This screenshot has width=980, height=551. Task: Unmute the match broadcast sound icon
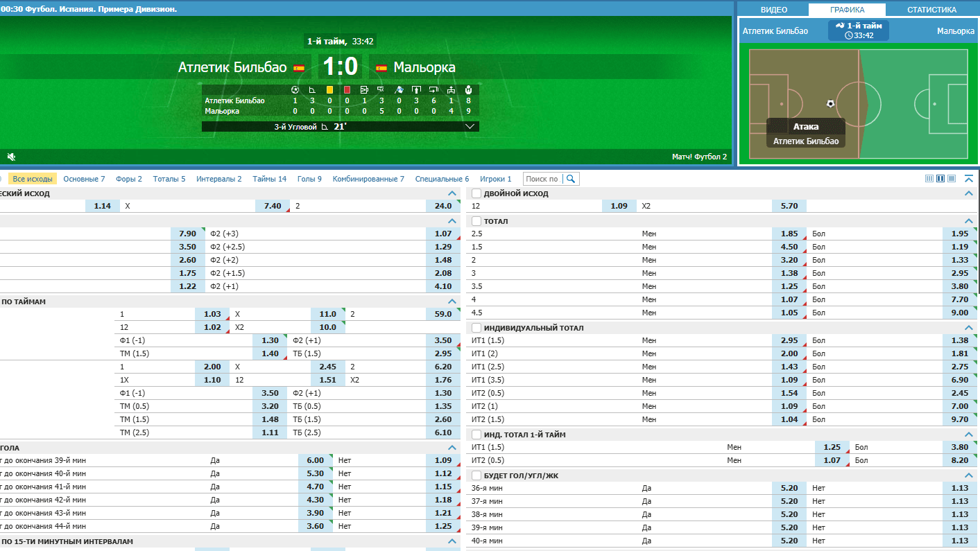(x=11, y=157)
